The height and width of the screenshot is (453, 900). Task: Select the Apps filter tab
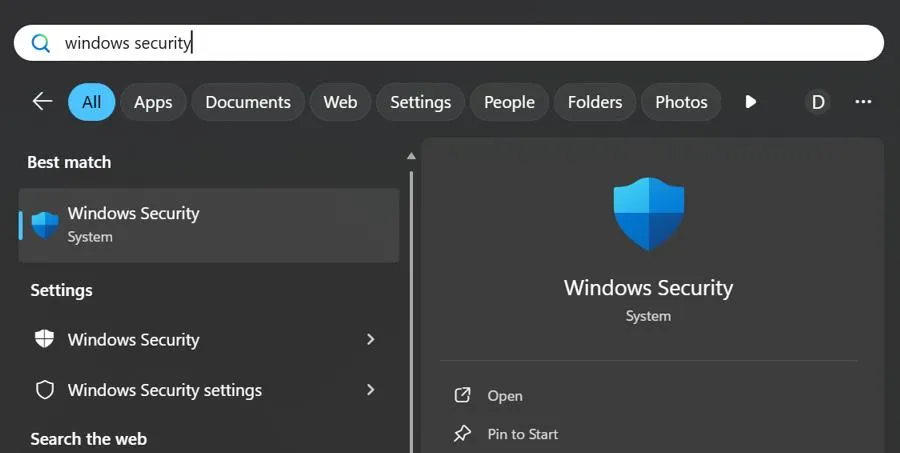[x=153, y=102]
